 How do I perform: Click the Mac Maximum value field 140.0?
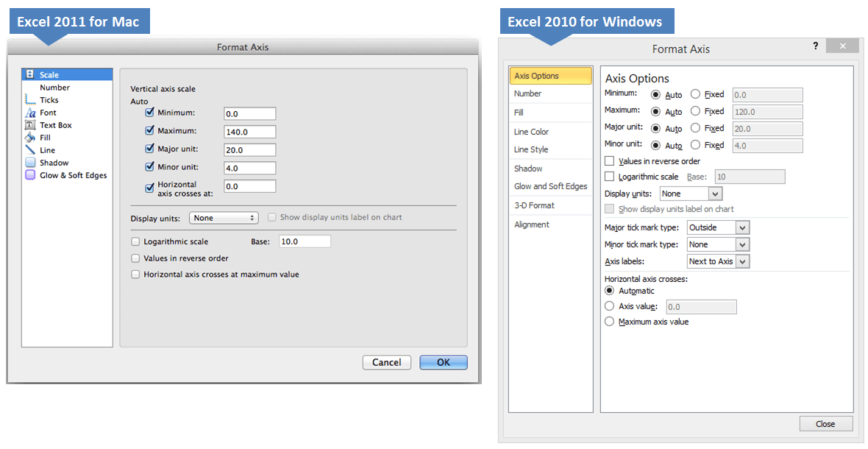[249, 132]
